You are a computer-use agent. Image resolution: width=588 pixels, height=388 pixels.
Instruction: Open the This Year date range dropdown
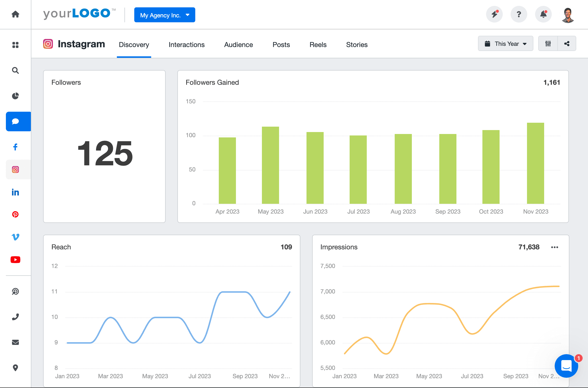point(506,43)
